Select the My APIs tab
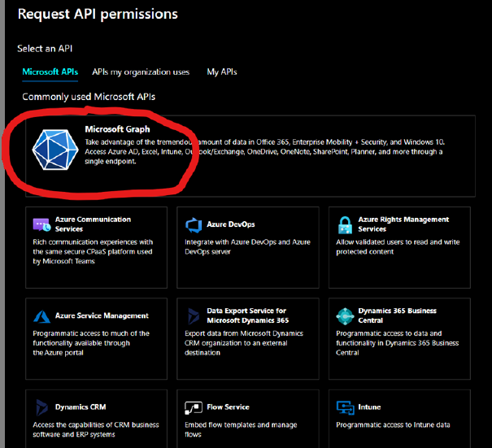Screen dimensions: 492x448 tap(223, 72)
